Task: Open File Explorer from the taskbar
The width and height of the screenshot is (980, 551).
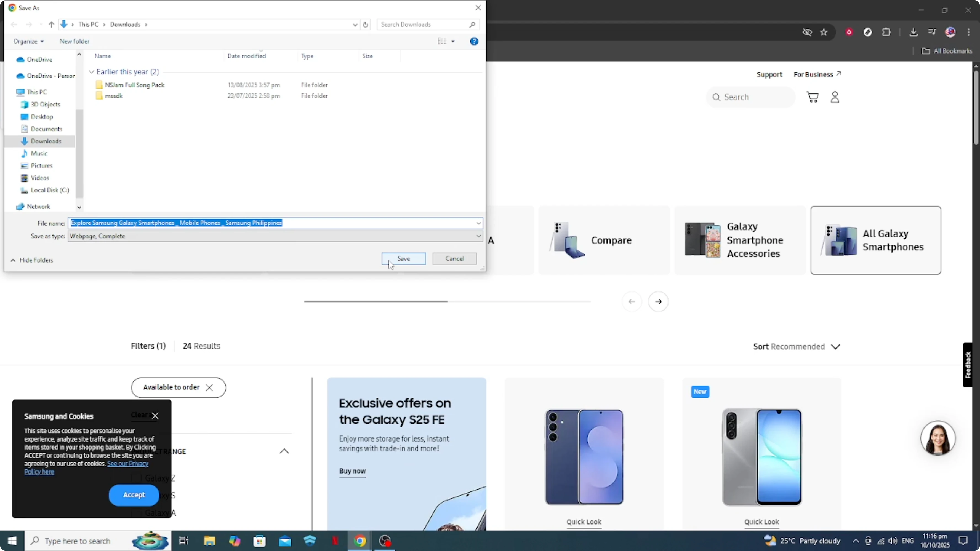Action: point(209,541)
